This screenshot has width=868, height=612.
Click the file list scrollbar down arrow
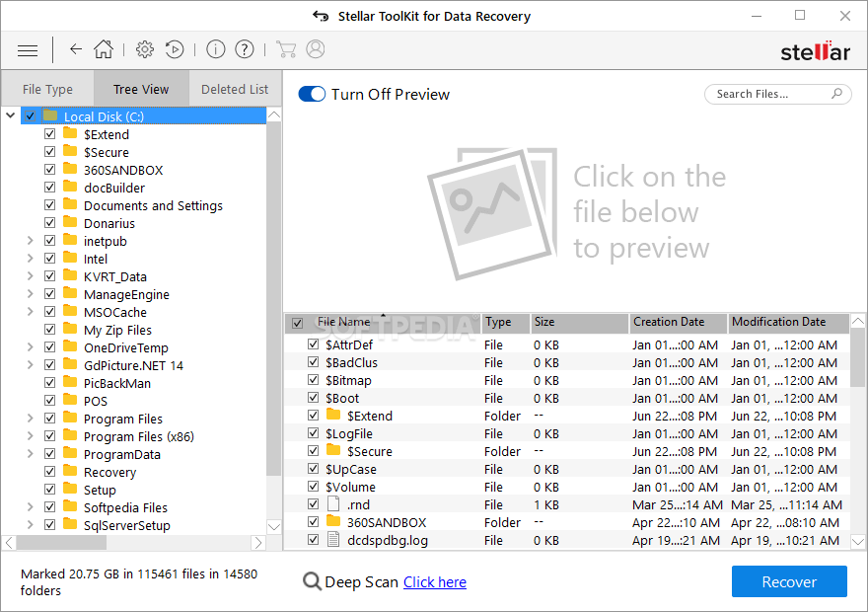tap(858, 541)
